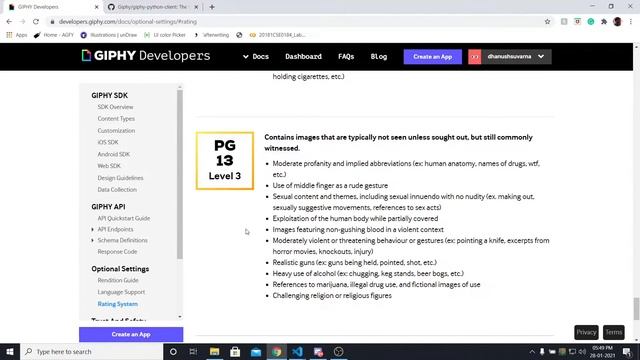Open Response Code in sidebar
Viewport: 640px width, 360px height.
pos(117,252)
